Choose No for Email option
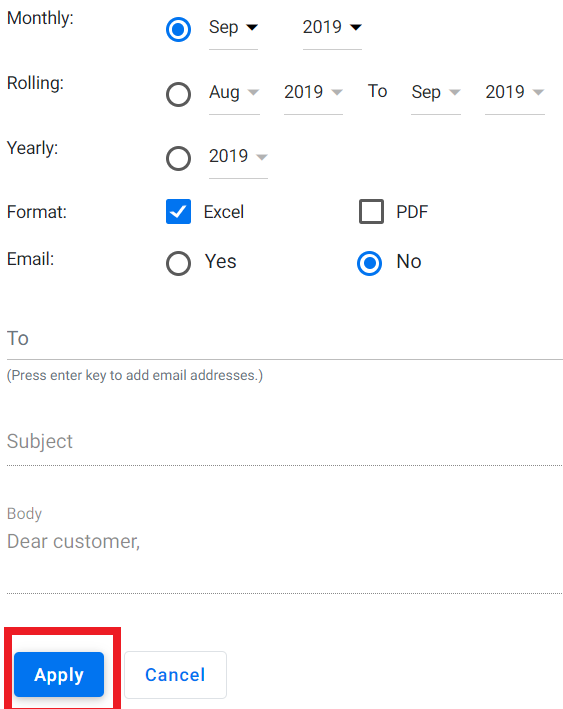The width and height of the screenshot is (563, 709). tap(369, 263)
